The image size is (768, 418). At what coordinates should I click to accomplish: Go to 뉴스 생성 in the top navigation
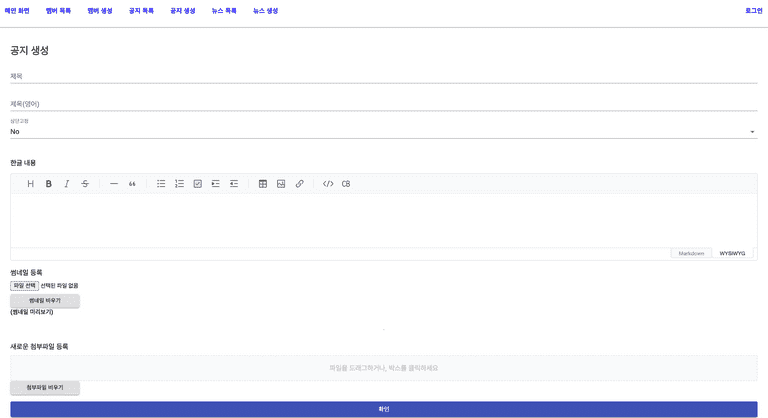pos(265,10)
